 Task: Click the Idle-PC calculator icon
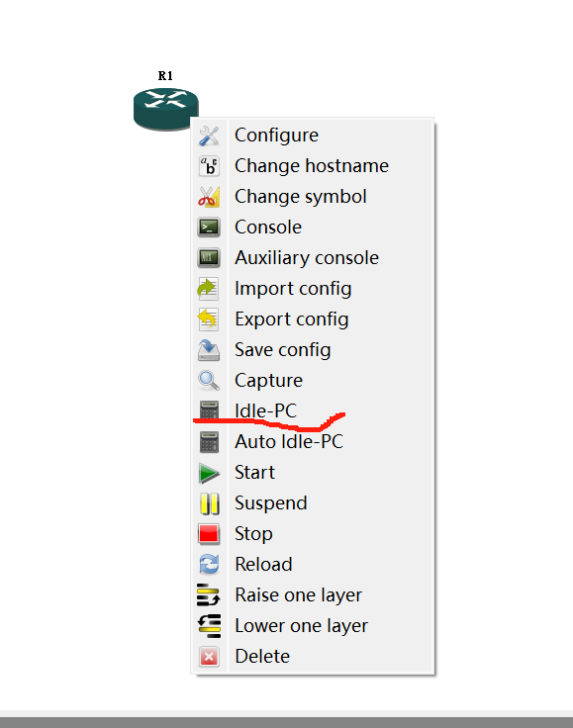209,410
